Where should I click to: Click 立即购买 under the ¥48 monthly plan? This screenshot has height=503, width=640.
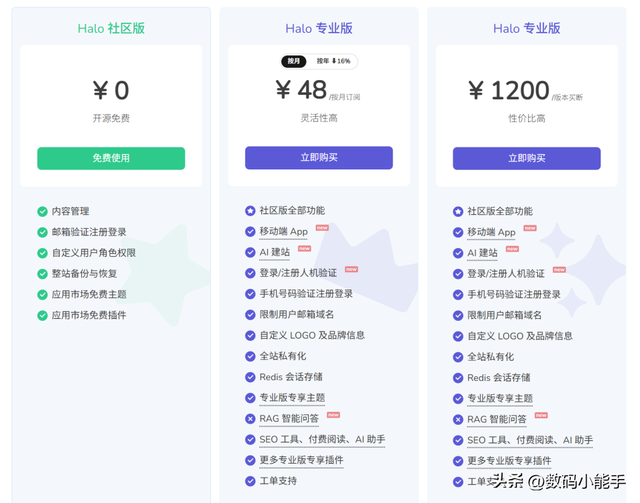[x=318, y=158]
